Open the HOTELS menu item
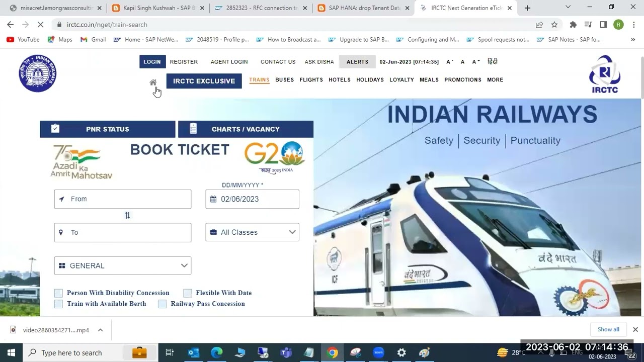644x362 pixels. coord(340,80)
